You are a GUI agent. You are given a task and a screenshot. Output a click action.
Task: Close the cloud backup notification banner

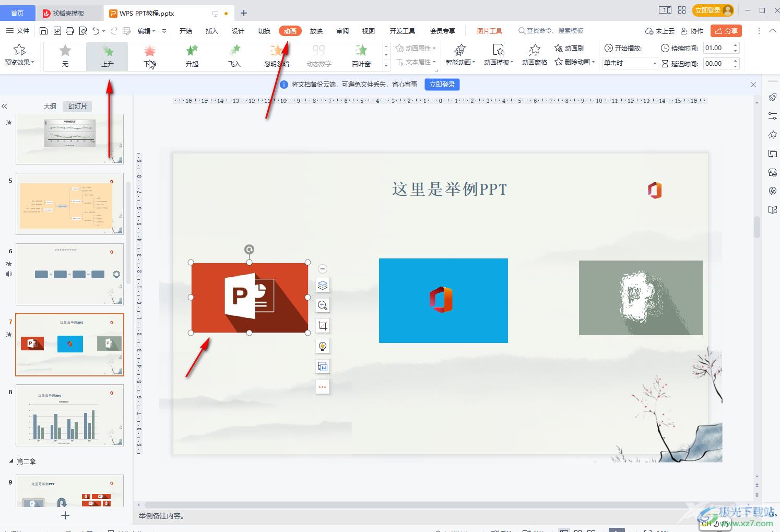coord(753,85)
